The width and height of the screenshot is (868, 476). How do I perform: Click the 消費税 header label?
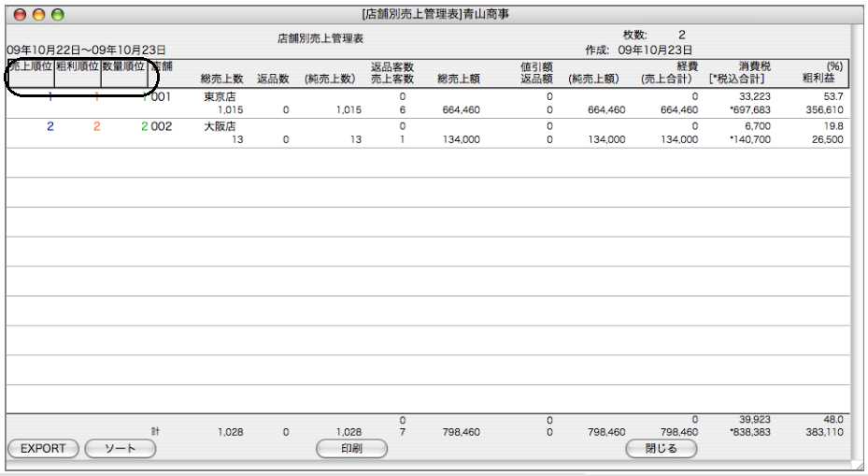tap(755, 66)
